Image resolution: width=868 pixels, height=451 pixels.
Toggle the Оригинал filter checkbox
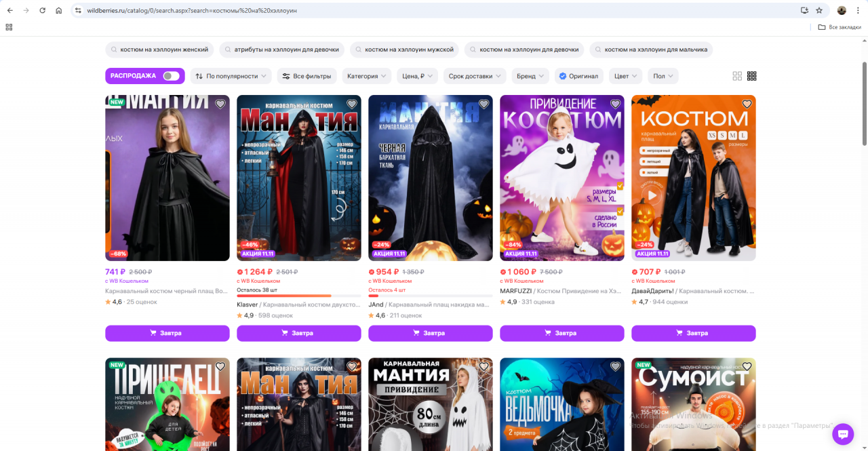(562, 76)
